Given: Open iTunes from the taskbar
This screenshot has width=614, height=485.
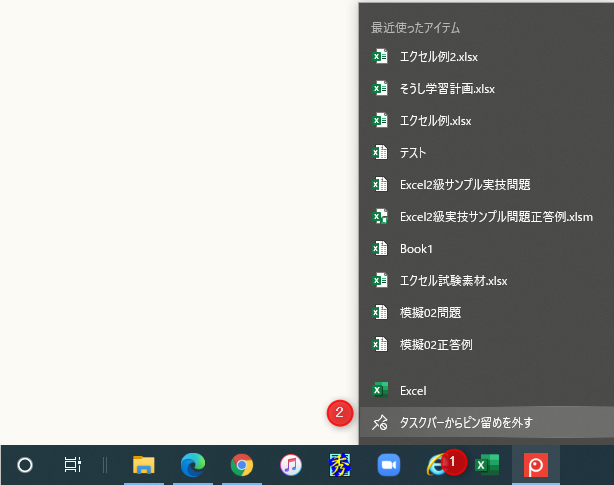Looking at the screenshot, I should click(290, 465).
